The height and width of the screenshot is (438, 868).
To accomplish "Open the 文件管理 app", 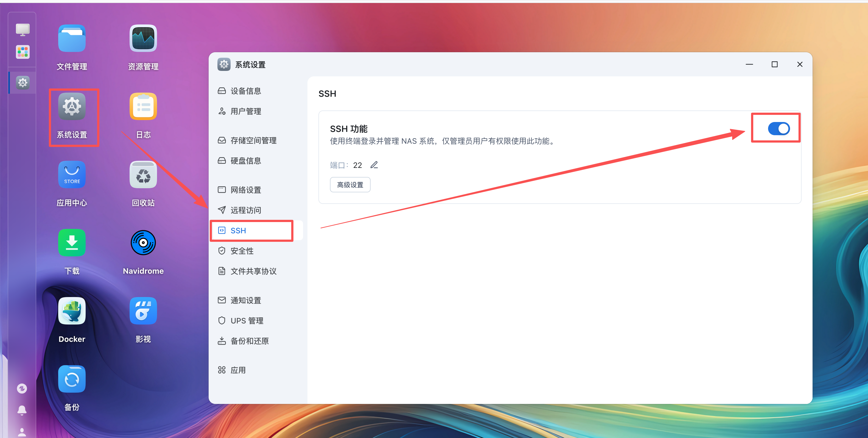I will (x=71, y=38).
